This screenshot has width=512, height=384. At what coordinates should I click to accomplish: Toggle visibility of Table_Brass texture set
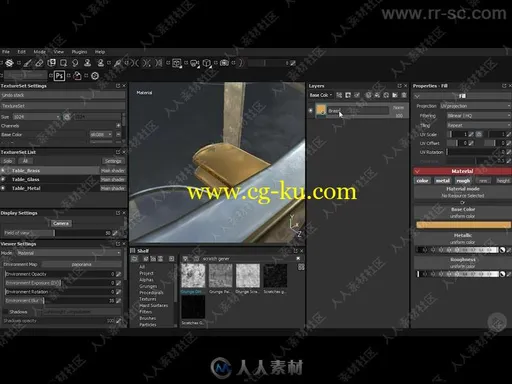[x=3, y=170]
